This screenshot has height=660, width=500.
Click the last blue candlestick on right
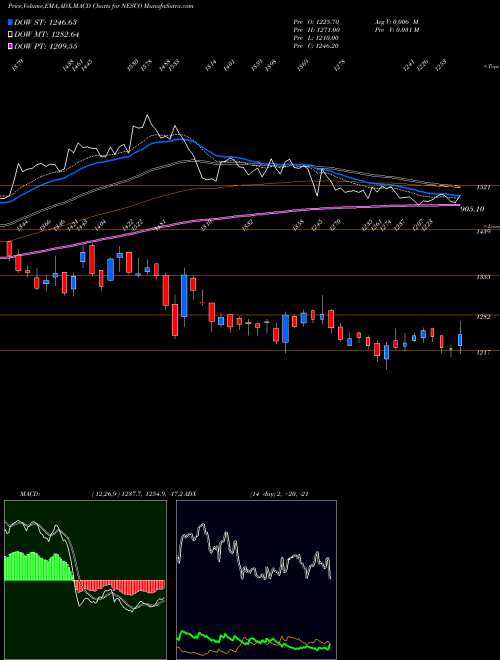pyautogui.click(x=460, y=340)
